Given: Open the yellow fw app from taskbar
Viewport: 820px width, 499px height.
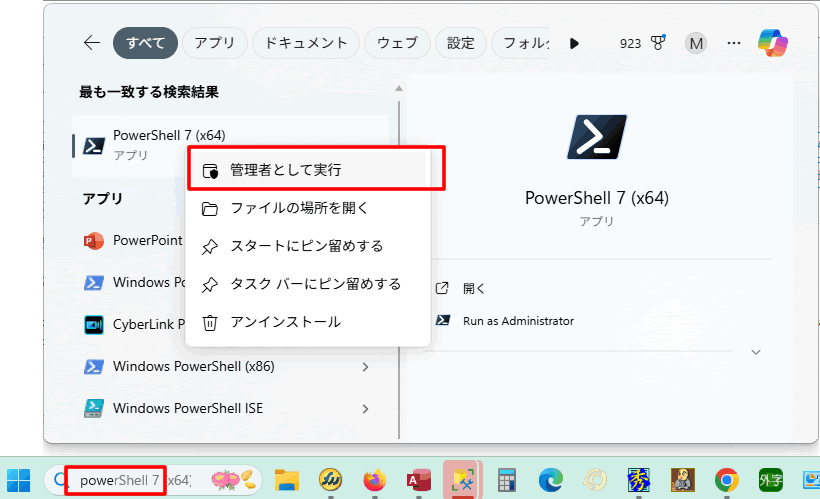Looking at the screenshot, I should 331,480.
